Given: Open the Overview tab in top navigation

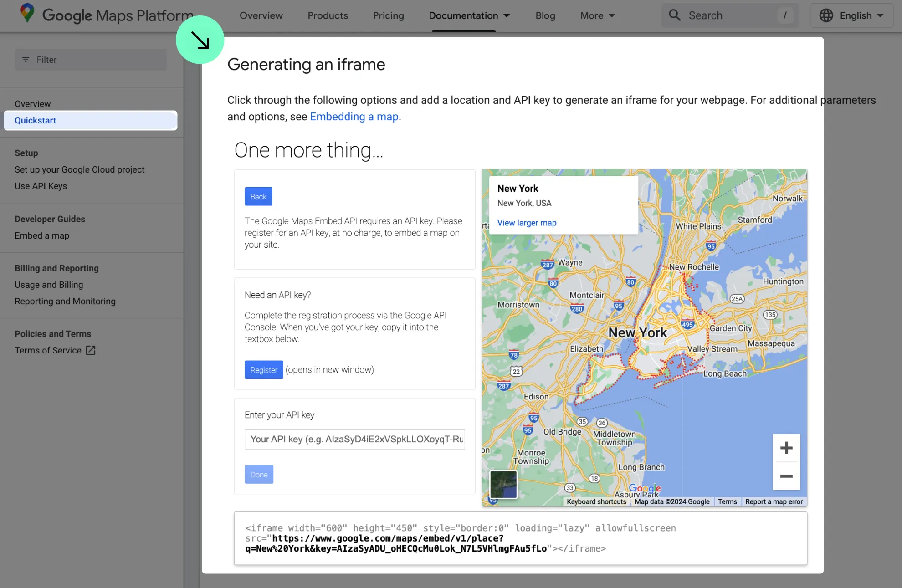Looking at the screenshot, I should pyautogui.click(x=261, y=15).
